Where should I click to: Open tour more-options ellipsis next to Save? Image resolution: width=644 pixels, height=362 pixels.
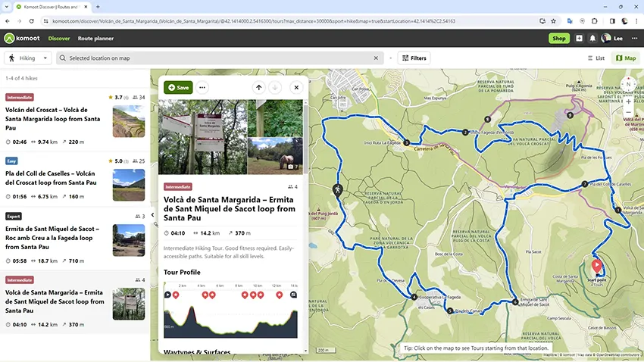pos(202,87)
